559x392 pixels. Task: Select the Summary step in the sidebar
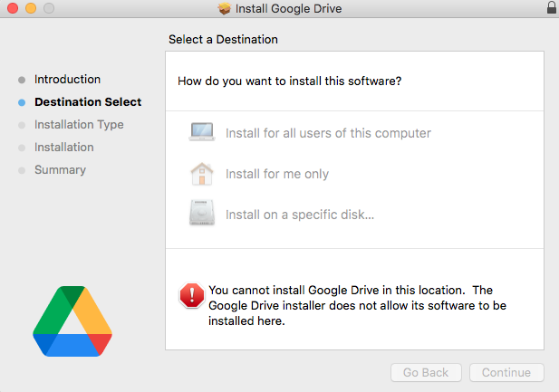pos(61,170)
